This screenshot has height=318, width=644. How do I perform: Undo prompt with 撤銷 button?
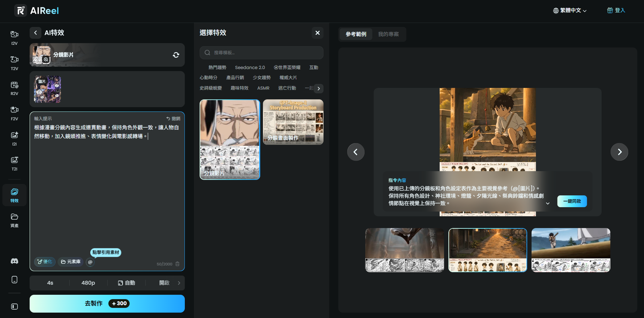coord(173,119)
